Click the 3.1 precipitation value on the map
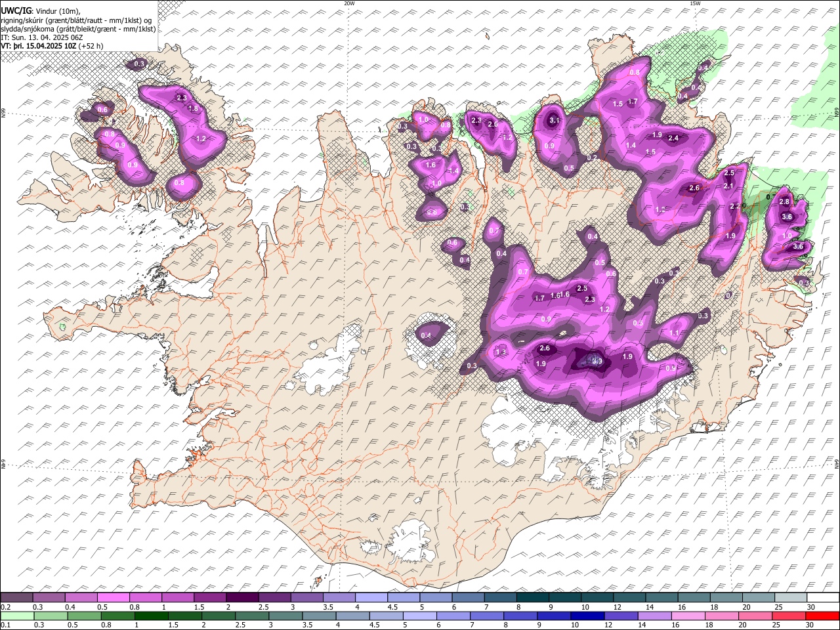Image resolution: width=840 pixels, height=630 pixels. (555, 120)
